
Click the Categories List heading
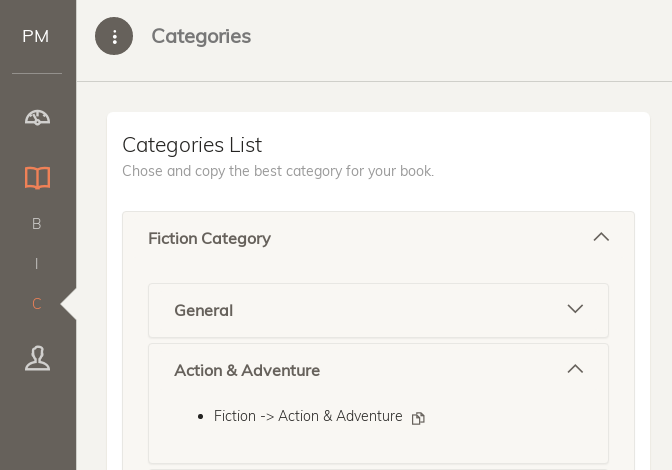point(192,145)
